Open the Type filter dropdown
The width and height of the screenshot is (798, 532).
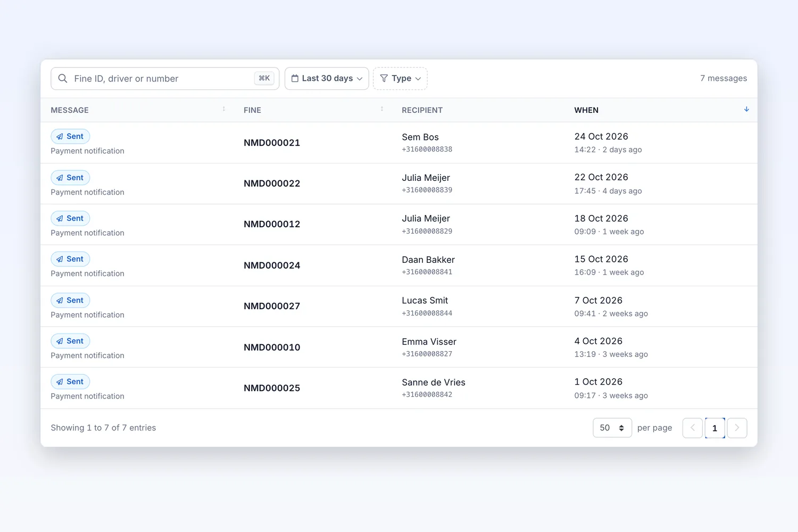[x=400, y=78]
